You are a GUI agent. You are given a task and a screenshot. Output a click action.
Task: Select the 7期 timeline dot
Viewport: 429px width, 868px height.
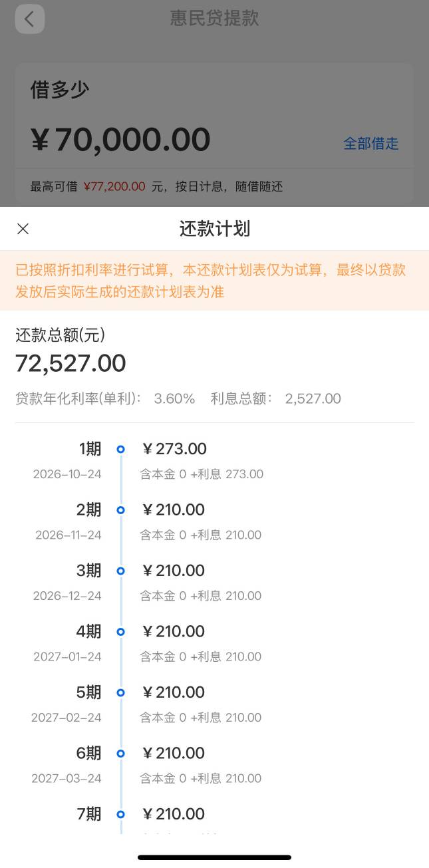point(120,814)
